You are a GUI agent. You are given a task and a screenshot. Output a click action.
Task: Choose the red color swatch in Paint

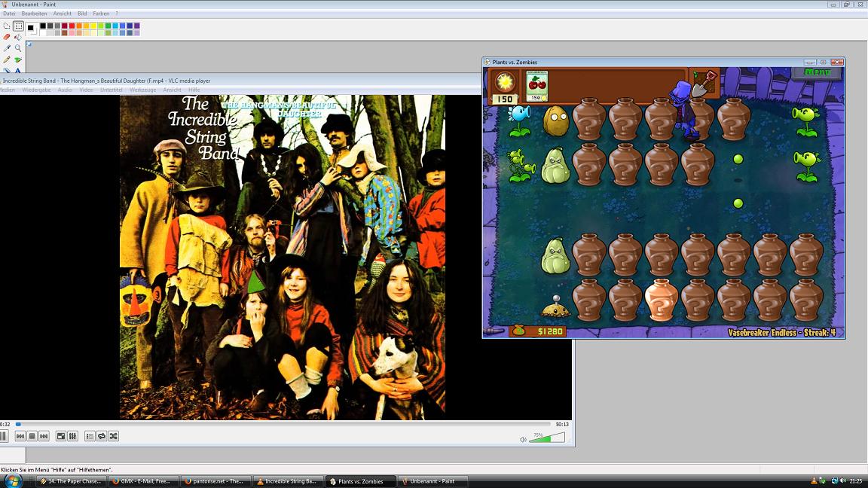pos(72,26)
